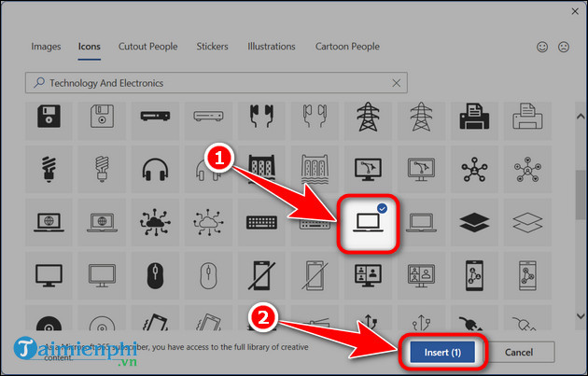Click the filled printer icon
This screenshot has width=588, height=376.
pyautogui.click(x=473, y=117)
